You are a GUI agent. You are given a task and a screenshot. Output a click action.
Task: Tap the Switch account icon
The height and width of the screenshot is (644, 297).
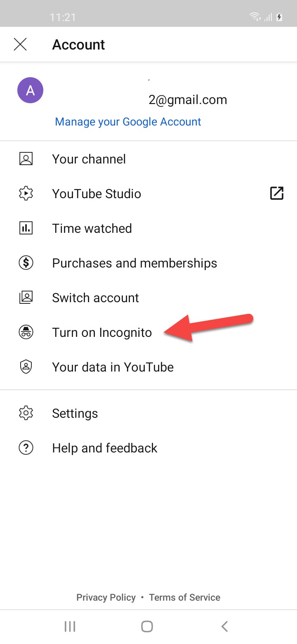tap(26, 298)
